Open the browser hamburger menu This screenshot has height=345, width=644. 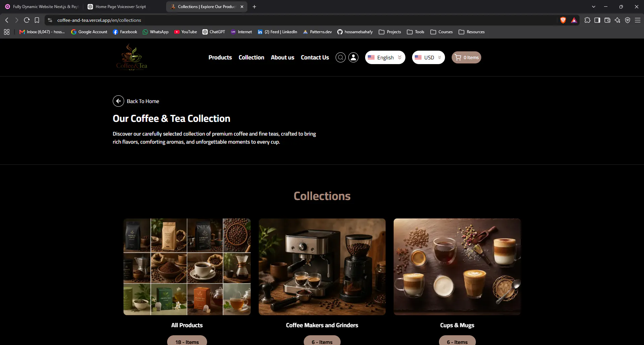coord(638,20)
